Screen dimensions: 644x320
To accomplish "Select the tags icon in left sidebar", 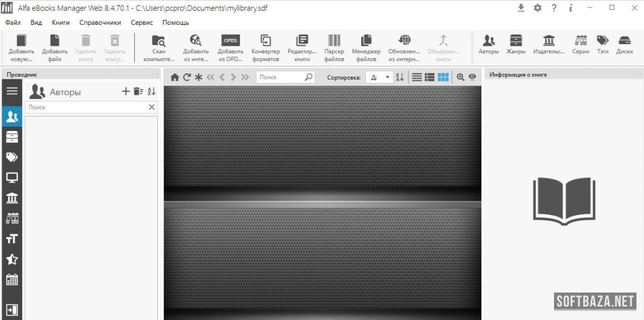I will pyautogui.click(x=12, y=157).
